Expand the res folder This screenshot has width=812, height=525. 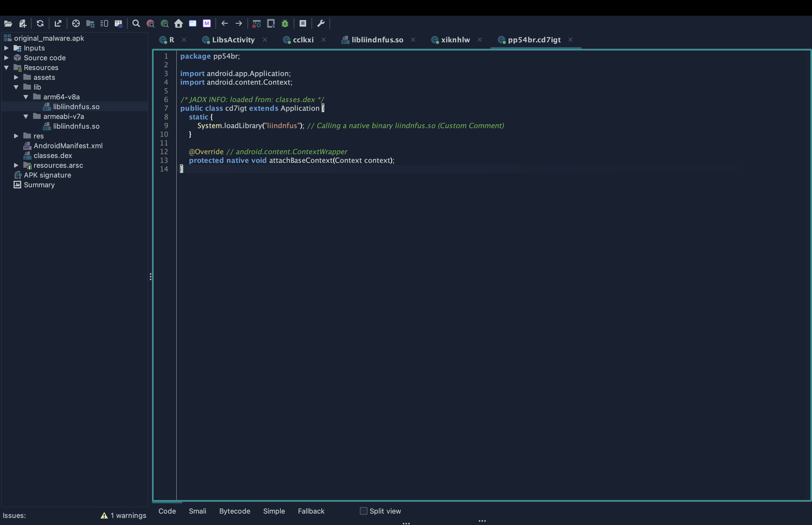pos(16,136)
